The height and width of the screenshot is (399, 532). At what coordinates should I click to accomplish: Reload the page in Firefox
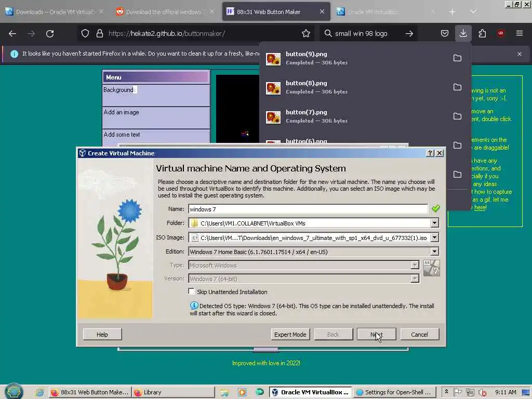click(x=50, y=34)
